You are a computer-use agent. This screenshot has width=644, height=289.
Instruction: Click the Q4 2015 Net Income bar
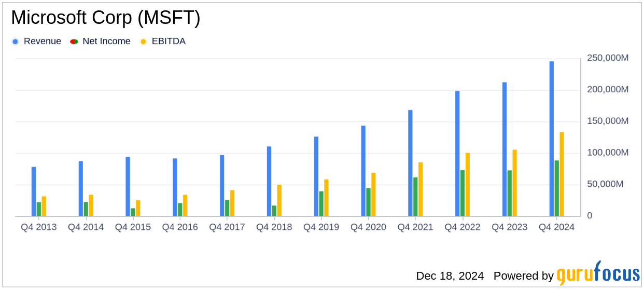click(x=133, y=212)
